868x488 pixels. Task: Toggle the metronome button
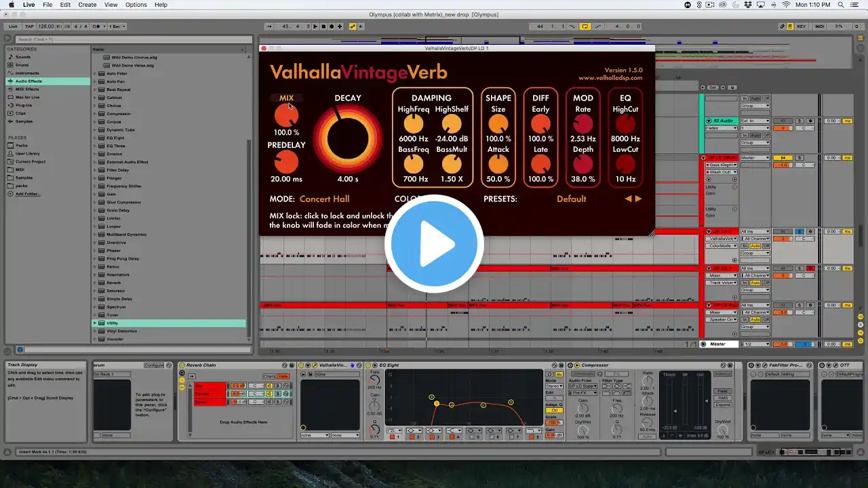(96, 26)
